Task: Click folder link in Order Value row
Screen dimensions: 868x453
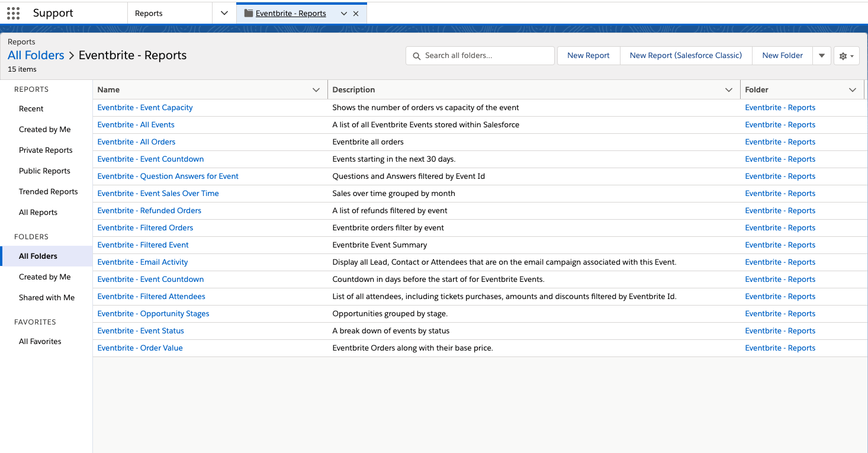Action: [780, 348]
